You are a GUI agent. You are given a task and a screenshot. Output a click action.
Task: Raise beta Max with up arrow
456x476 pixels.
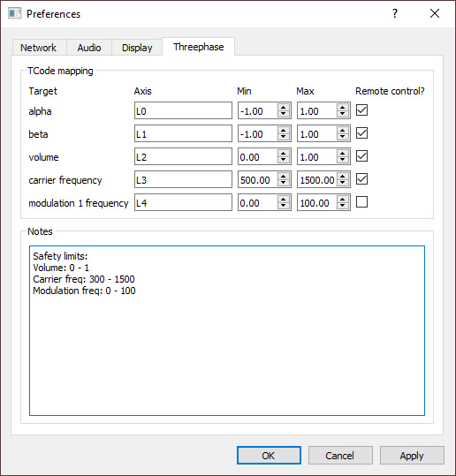click(343, 130)
